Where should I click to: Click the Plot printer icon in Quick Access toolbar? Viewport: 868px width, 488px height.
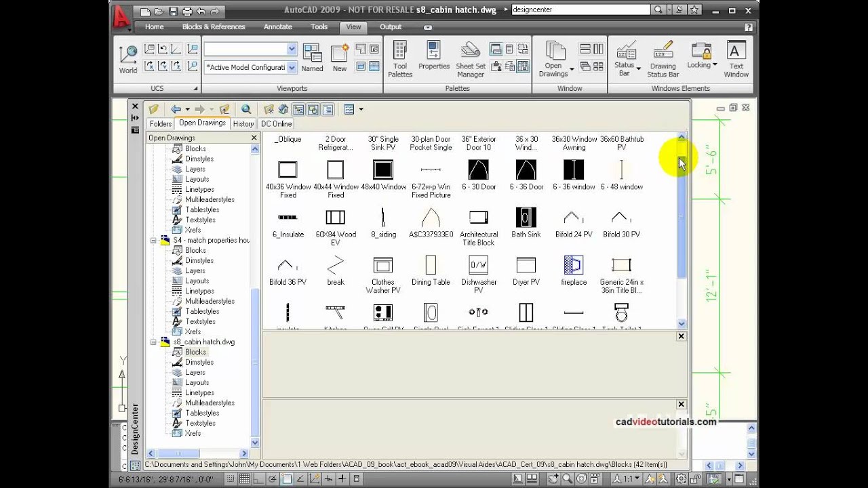pos(186,11)
